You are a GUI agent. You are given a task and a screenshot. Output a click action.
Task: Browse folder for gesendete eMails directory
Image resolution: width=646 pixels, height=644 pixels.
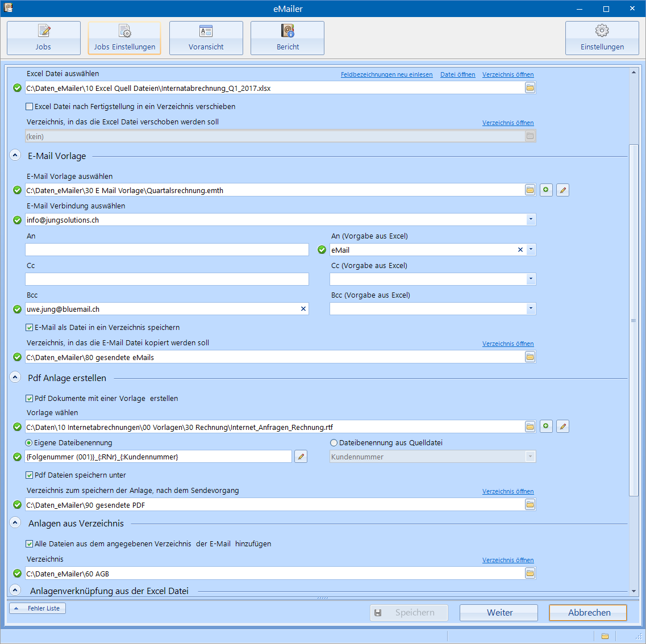tap(530, 357)
